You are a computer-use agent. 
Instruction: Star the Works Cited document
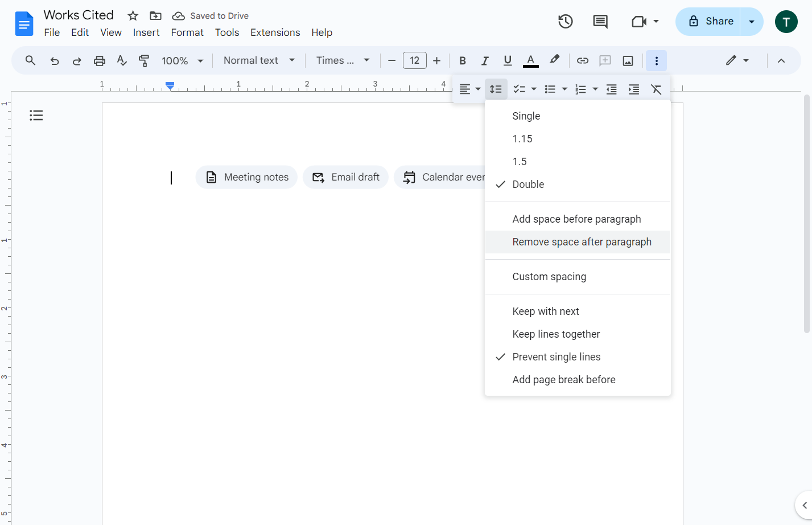click(133, 16)
